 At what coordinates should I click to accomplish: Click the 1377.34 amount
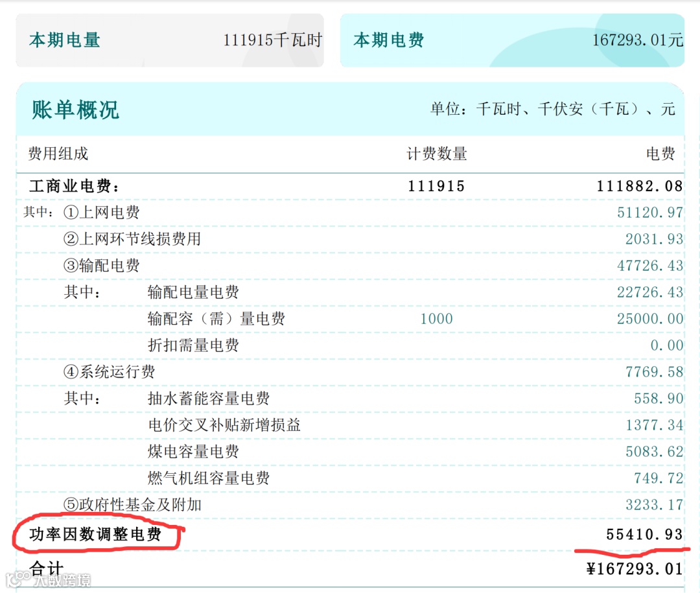click(x=654, y=425)
